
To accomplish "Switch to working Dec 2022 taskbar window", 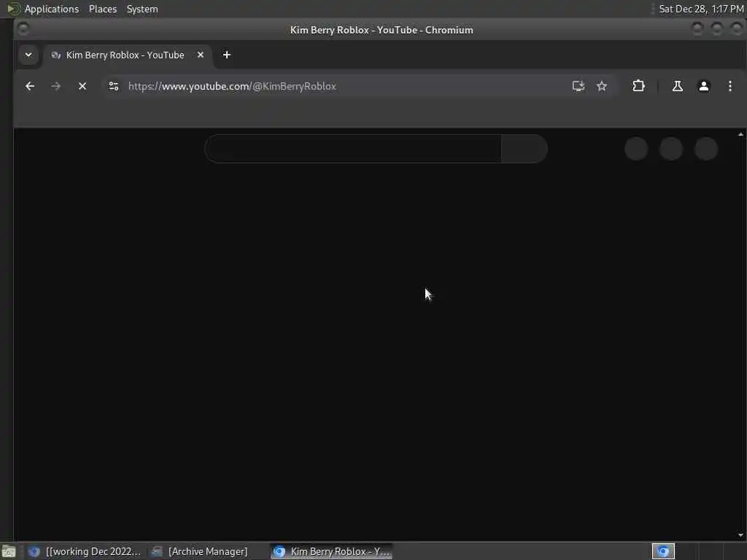I will click(85, 551).
